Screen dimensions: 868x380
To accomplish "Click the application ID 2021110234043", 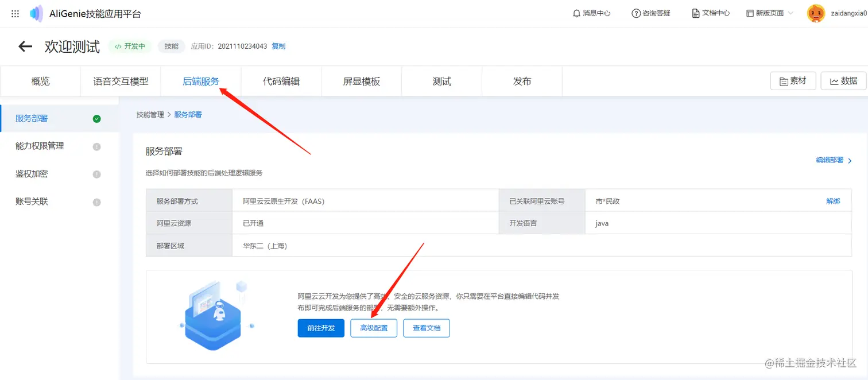I will pyautogui.click(x=242, y=46).
